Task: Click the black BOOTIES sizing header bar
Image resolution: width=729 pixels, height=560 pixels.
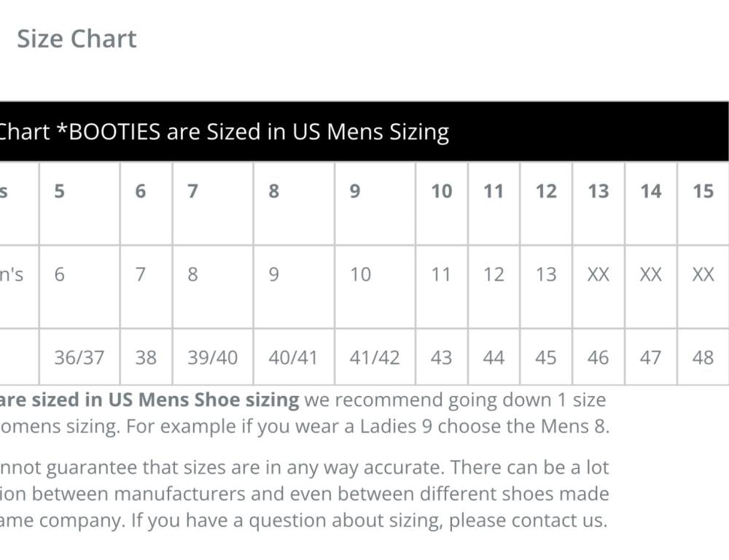Action: pyautogui.click(x=363, y=132)
